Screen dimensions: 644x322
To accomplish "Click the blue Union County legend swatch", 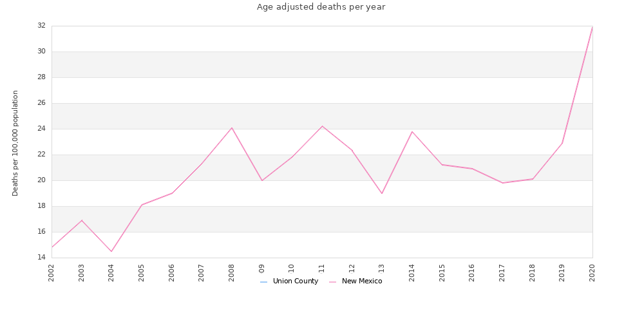I will 263,282.
